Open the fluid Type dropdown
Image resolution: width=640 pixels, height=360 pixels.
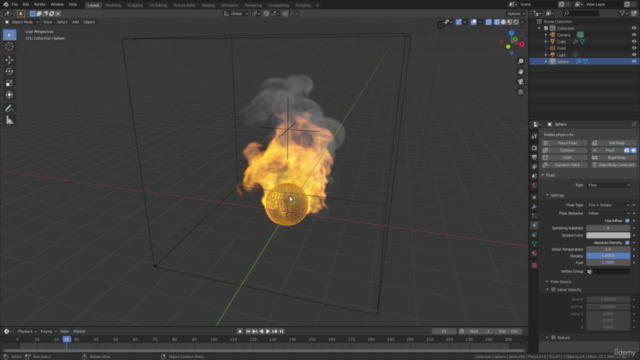pyautogui.click(x=609, y=185)
